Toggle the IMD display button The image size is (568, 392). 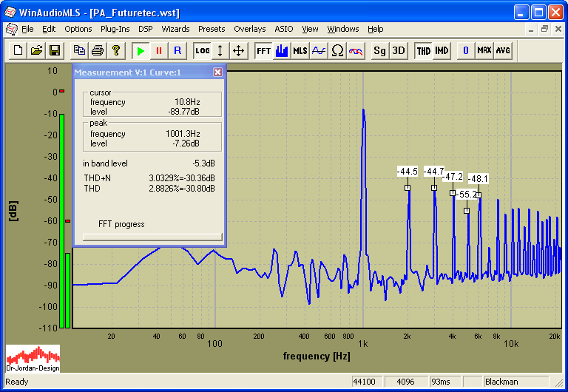point(442,50)
